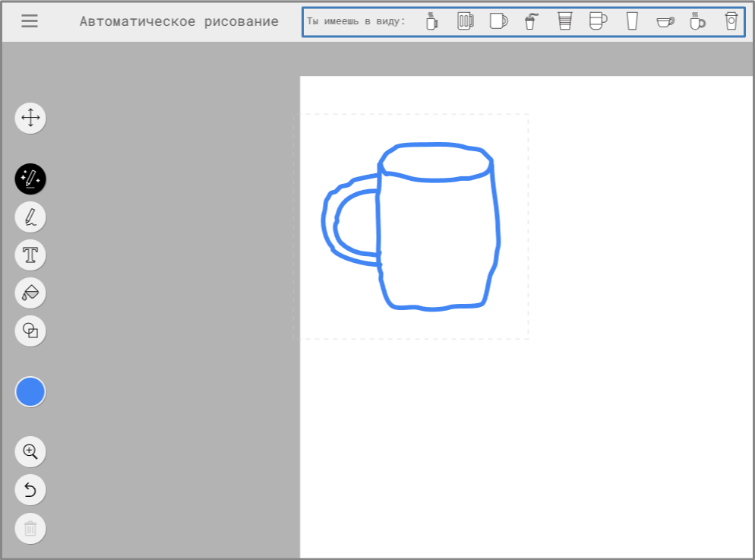Choose the Text type tool
This screenshot has height=560, width=755.
30,255
